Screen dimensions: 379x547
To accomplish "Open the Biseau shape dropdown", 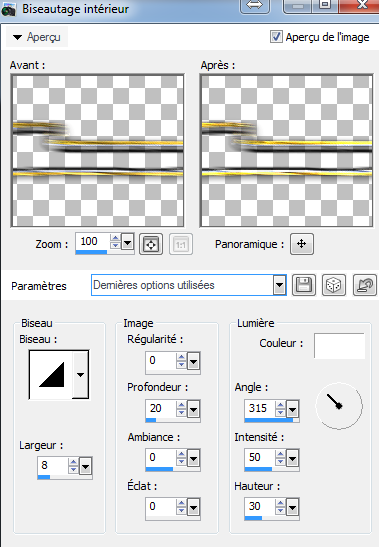I will coord(80,375).
